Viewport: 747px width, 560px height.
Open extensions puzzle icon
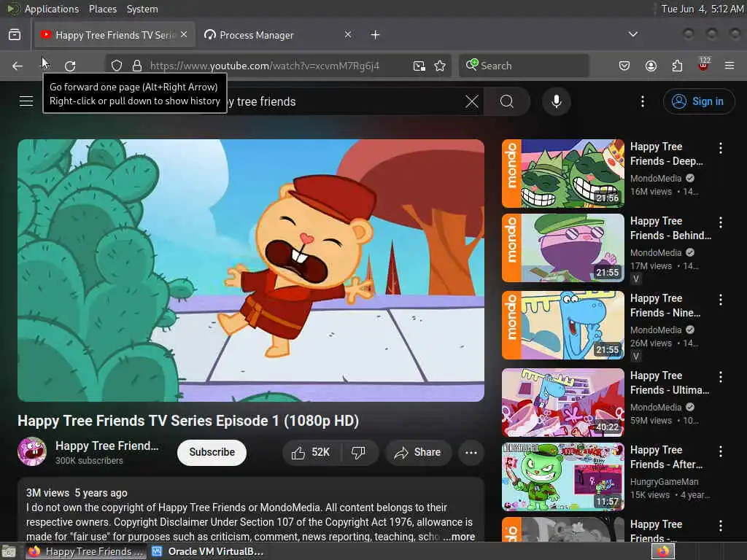coord(677,66)
